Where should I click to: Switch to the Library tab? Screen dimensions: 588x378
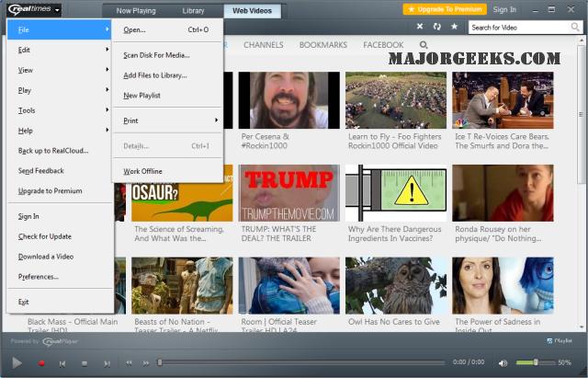click(193, 11)
